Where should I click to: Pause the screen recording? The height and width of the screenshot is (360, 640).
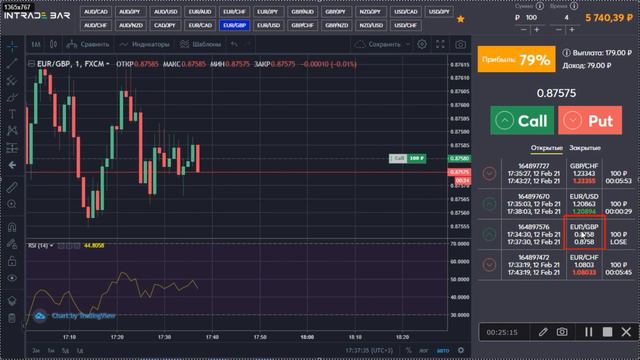588,332
